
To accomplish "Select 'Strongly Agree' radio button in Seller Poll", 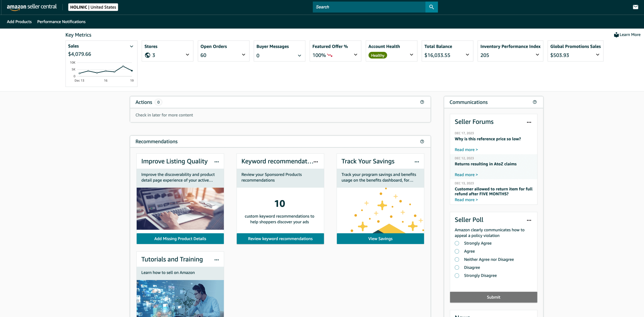I will (457, 243).
